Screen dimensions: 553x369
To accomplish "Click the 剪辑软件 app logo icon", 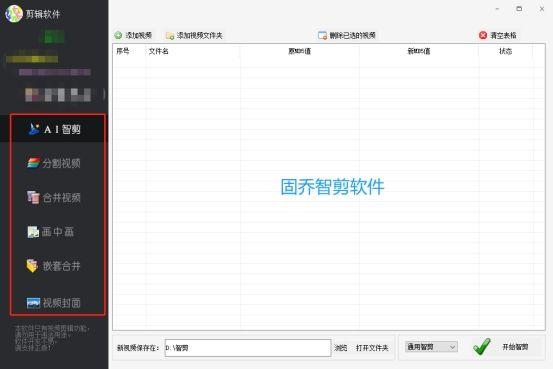I will 14,14.
